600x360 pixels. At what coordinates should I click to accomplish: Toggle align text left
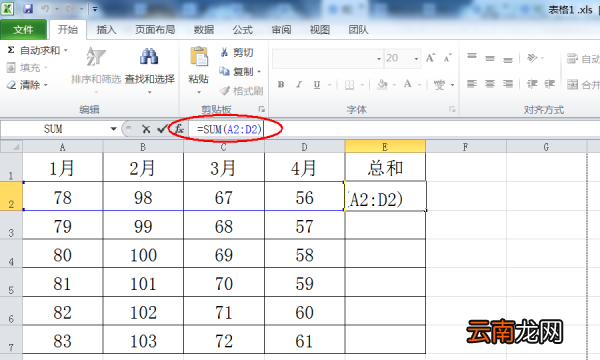(472, 84)
